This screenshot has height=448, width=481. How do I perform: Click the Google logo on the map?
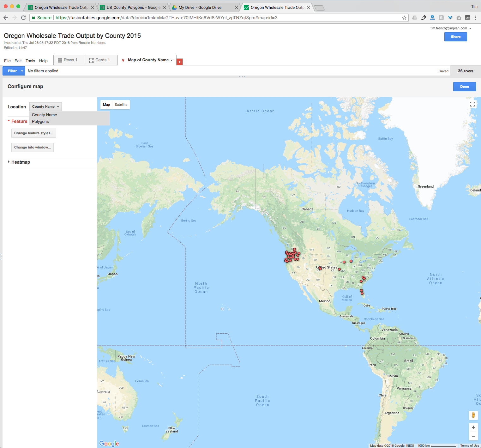pos(109,444)
